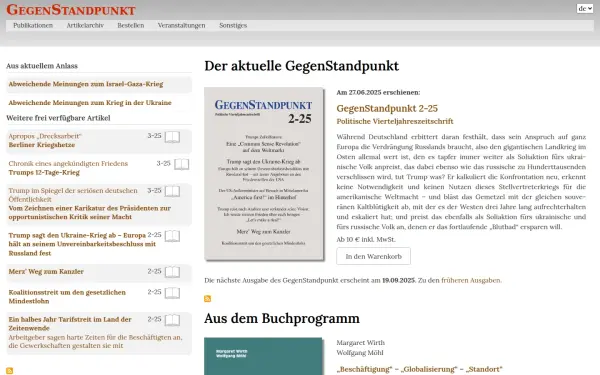This screenshot has height=375, width=600.
Task: Click the RSS feed icon above Aus dem Buchprogramm
Action: [207, 298]
